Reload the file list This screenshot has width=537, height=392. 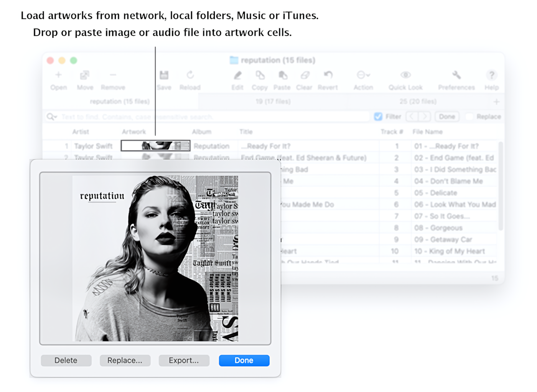click(x=190, y=79)
